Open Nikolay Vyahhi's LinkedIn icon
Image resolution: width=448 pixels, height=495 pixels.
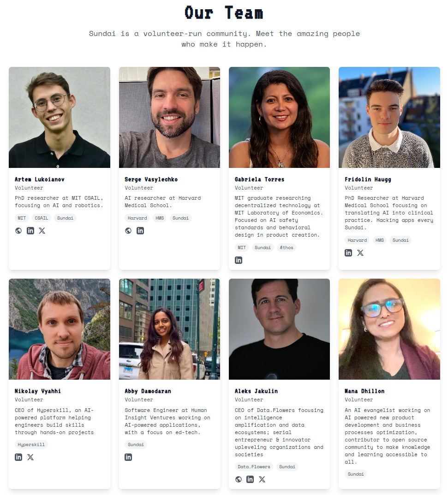[18, 457]
